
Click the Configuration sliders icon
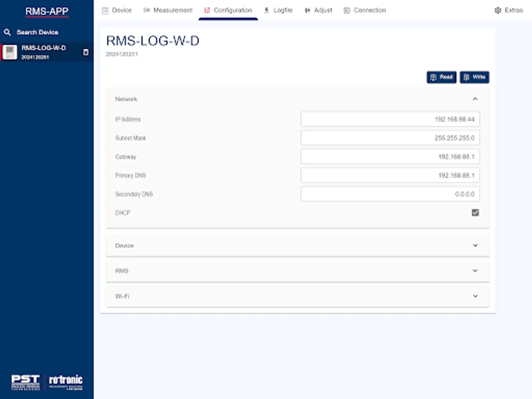click(x=207, y=10)
